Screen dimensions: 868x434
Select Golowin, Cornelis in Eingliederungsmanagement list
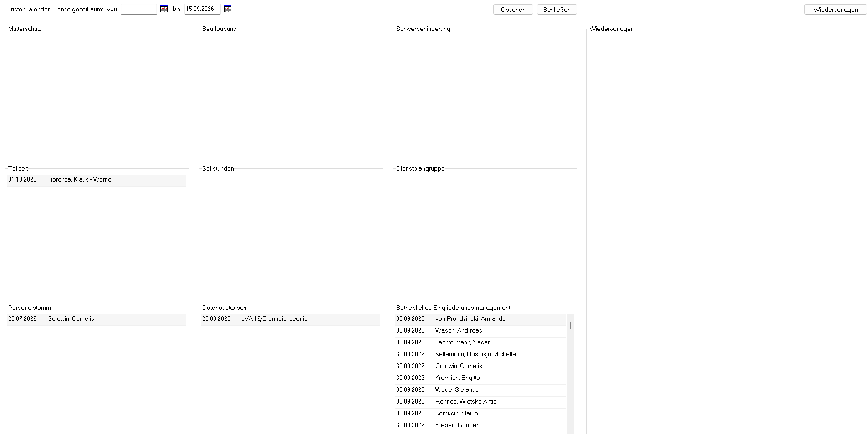click(x=480, y=367)
